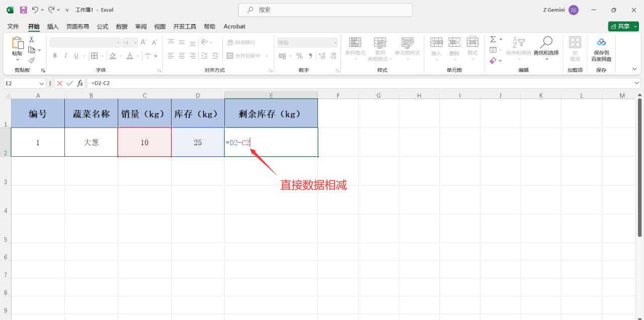This screenshot has width=644, height=320.
Task: Open the font size dropdown
Action: (x=135, y=43)
